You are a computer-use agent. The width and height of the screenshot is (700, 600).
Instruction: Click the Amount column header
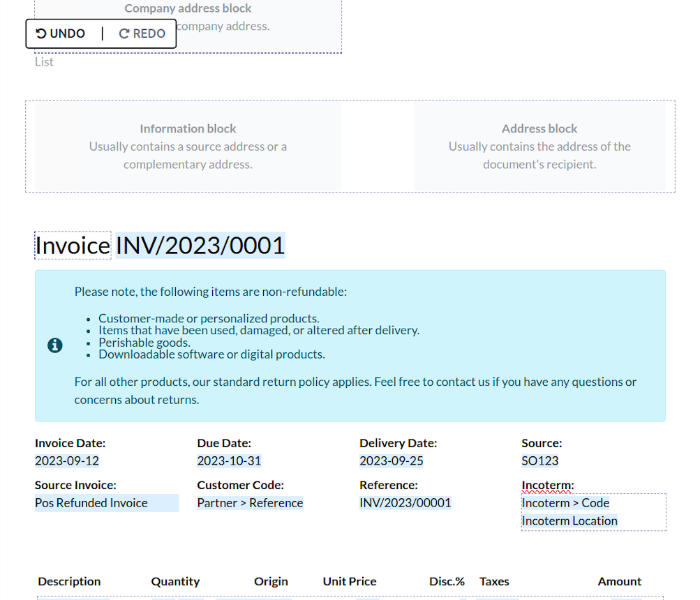tap(619, 581)
